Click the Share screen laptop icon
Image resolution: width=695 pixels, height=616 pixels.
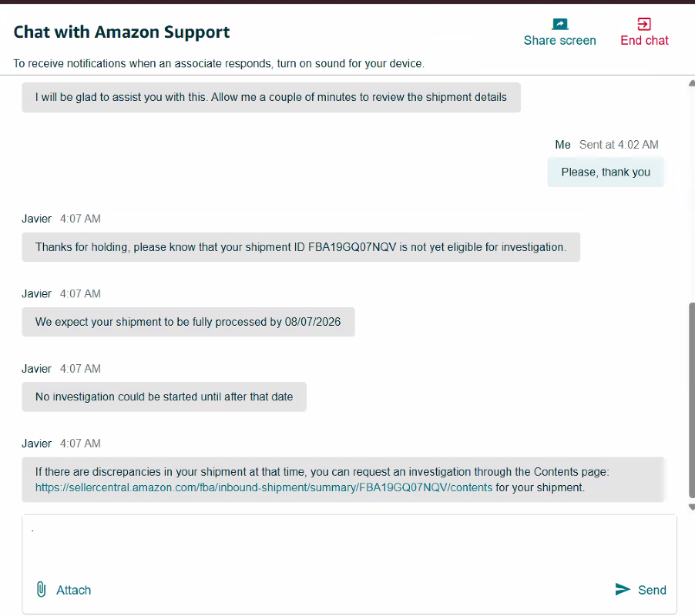point(560,24)
